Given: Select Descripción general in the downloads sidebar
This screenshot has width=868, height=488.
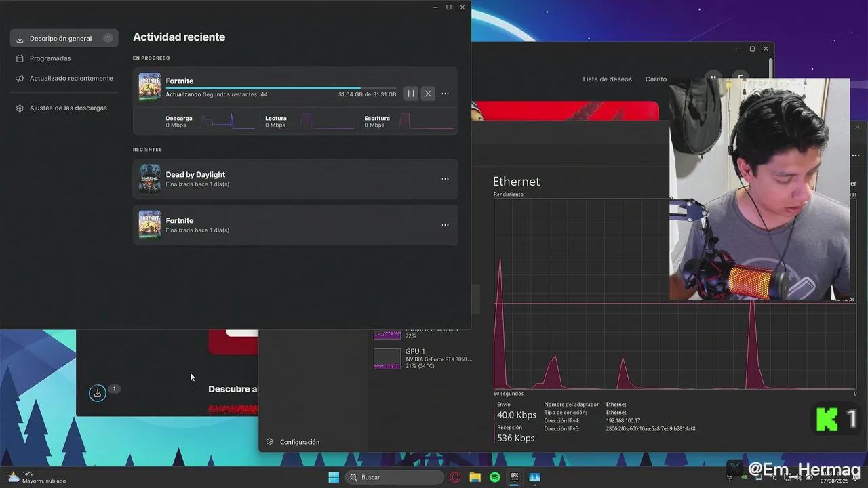Looking at the screenshot, I should click(64, 39).
